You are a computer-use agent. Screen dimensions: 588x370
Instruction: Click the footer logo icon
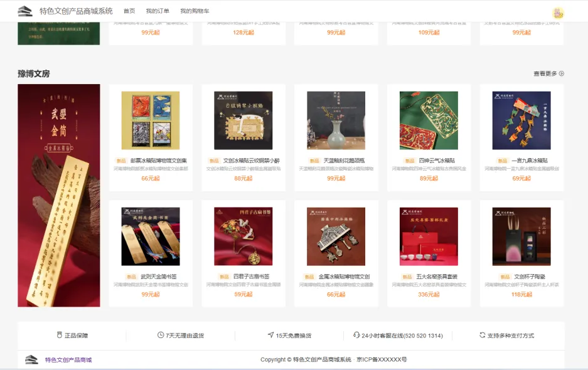pos(31,359)
